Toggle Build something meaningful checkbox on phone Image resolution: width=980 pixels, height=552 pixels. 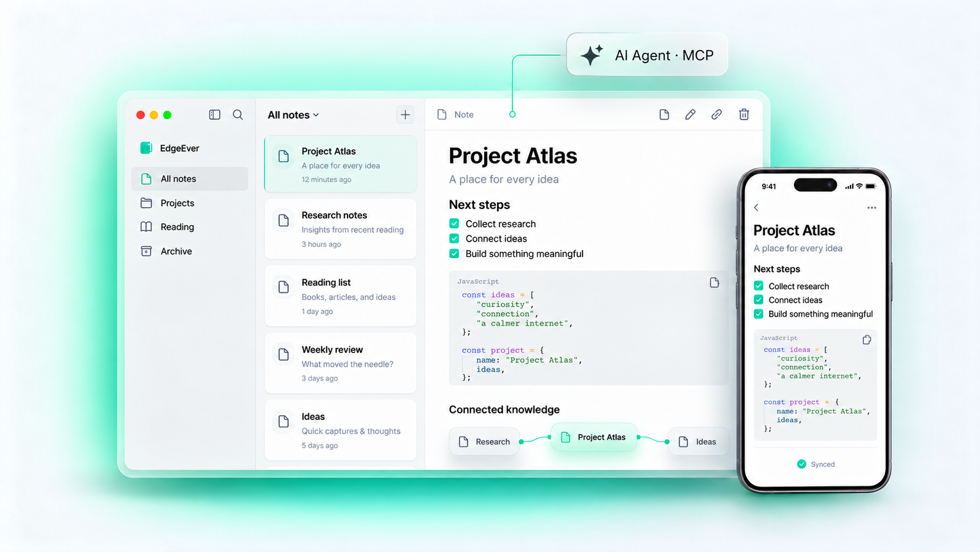point(758,314)
